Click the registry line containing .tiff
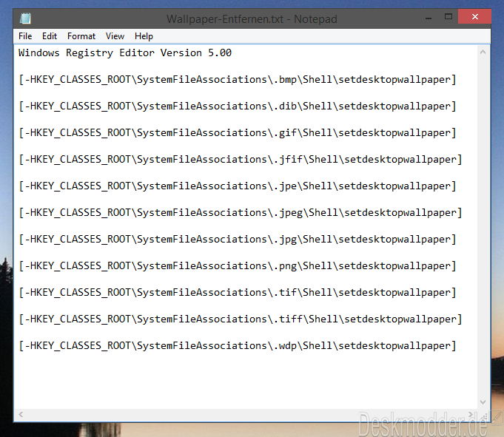Viewport: 504px width, 437px height. [241, 319]
